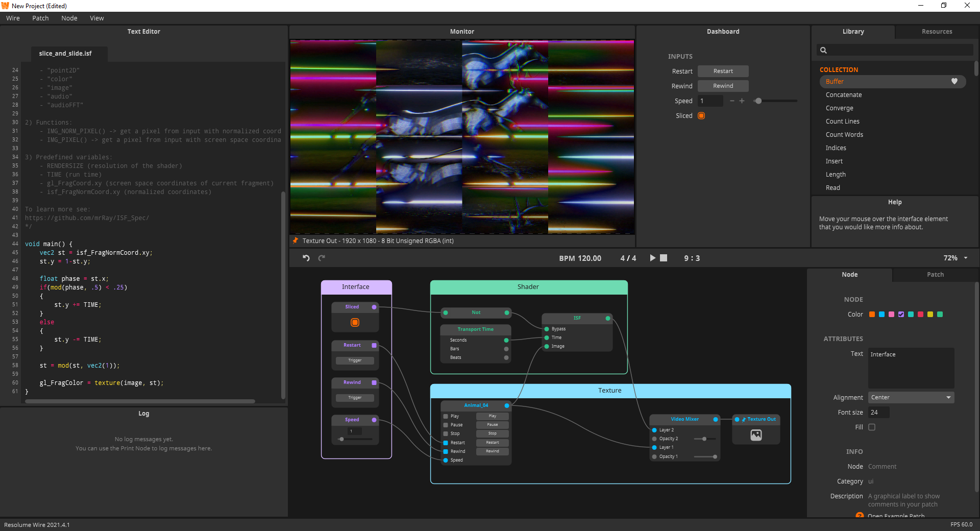Viewport: 980px width, 531px height.
Task: Enable the Fill checkbox
Action: coord(872,427)
